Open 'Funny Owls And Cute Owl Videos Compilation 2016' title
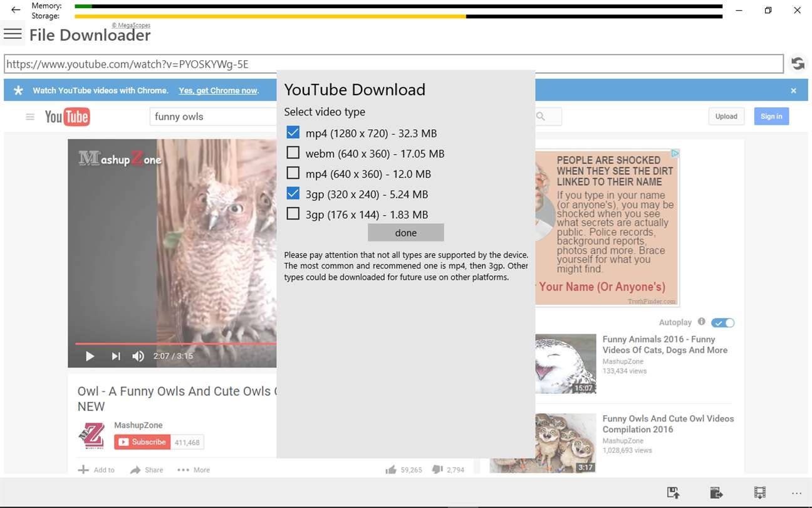This screenshot has width=812, height=508. click(x=668, y=424)
